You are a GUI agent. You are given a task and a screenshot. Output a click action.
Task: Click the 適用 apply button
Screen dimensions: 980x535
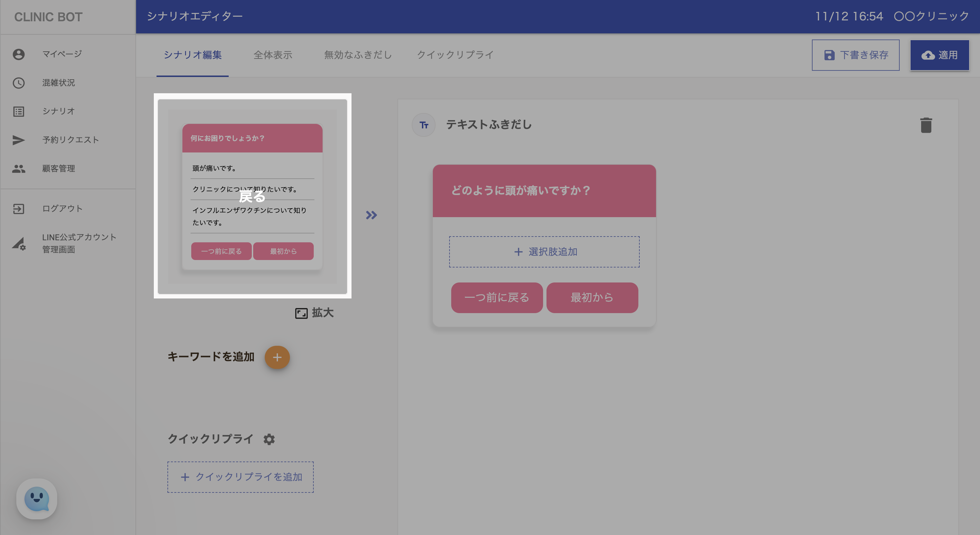tap(939, 55)
